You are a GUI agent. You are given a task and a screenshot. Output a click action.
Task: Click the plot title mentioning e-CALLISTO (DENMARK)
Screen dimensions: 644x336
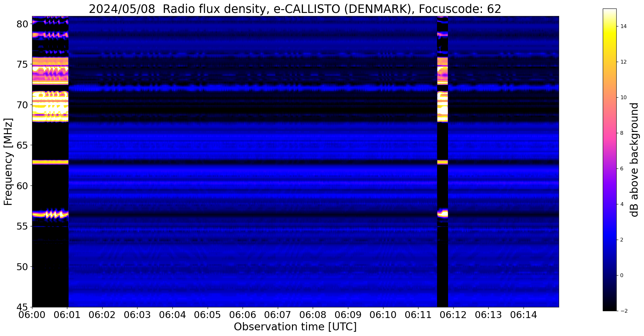click(295, 9)
